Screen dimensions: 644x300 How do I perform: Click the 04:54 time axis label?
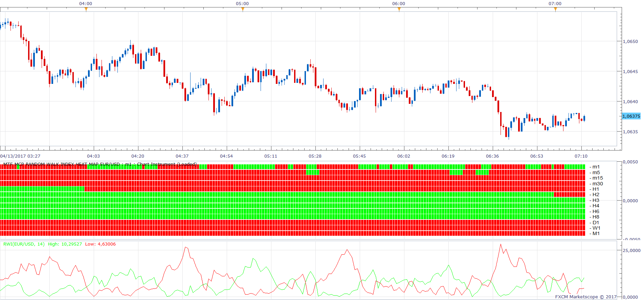pos(226,156)
